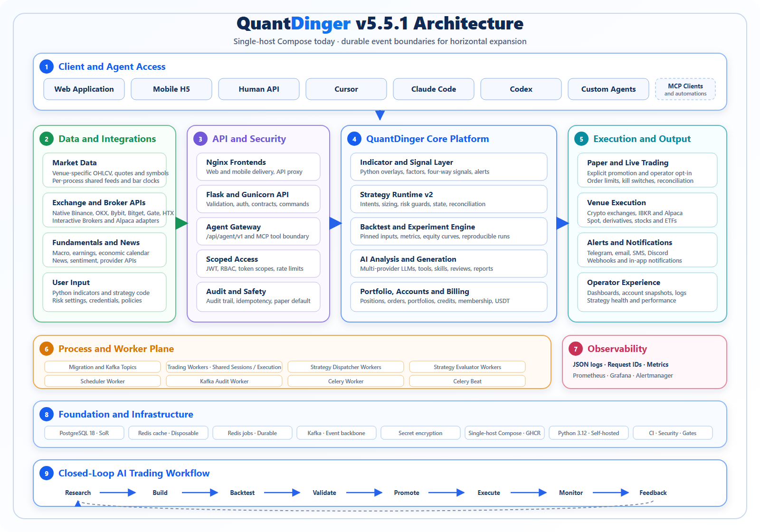Select the Venue Execution card
The height and width of the screenshot is (532, 760).
pos(647,210)
